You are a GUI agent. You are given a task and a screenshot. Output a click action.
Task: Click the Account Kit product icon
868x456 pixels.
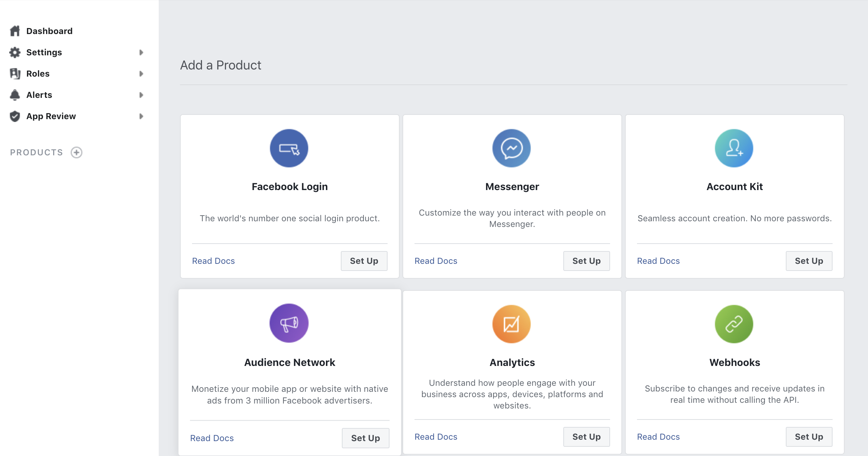point(734,148)
